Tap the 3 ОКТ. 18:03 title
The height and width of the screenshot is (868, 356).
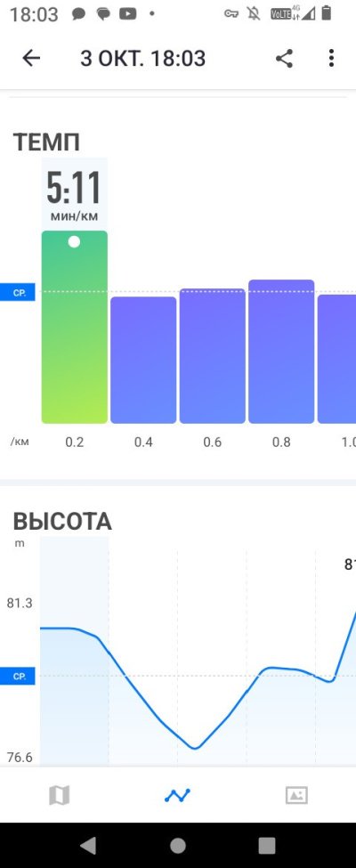click(x=142, y=58)
